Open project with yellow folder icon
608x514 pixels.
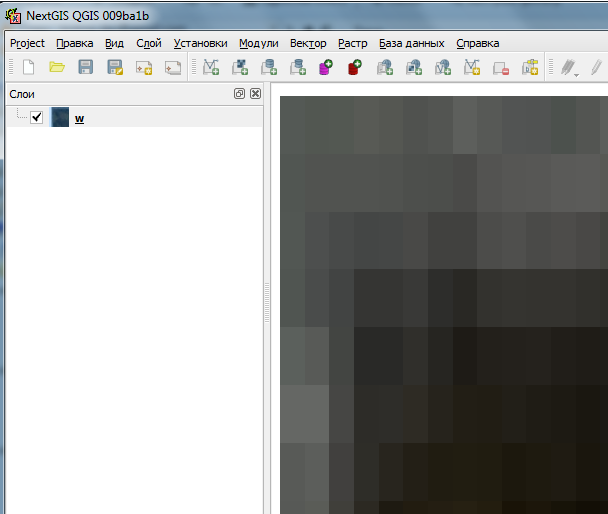point(57,67)
